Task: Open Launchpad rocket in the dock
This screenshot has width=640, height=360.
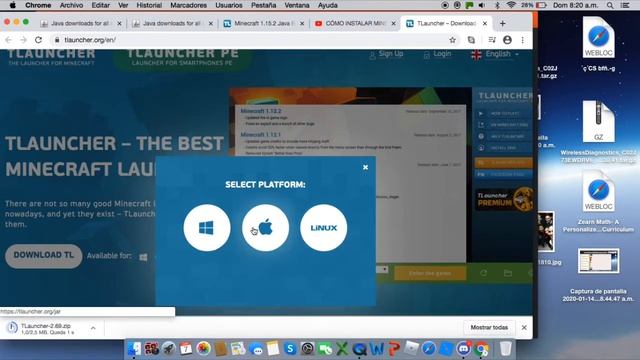Action: (x=169, y=349)
